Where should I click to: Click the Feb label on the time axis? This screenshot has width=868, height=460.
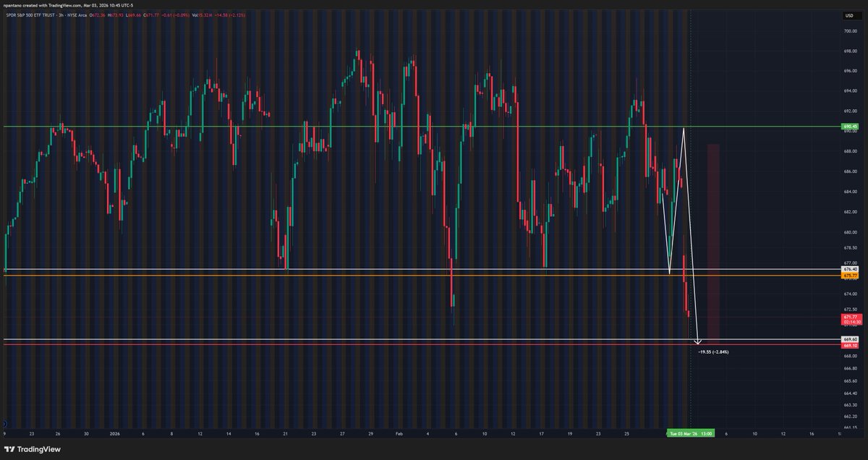[x=399, y=434]
